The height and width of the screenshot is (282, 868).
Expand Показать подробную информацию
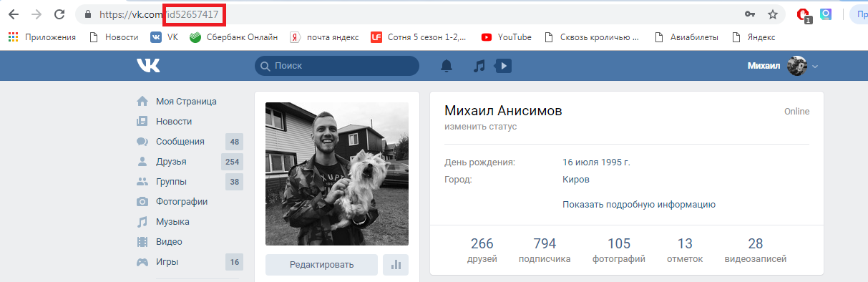pos(639,204)
